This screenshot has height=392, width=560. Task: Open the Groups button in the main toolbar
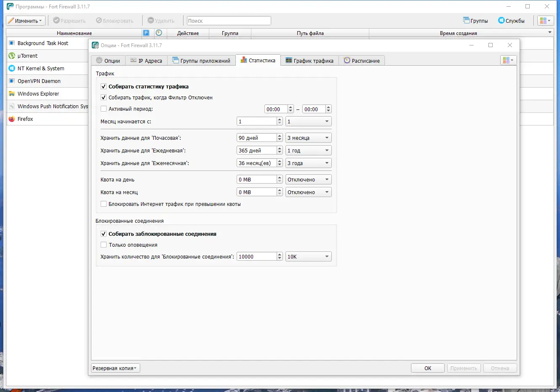tap(475, 21)
